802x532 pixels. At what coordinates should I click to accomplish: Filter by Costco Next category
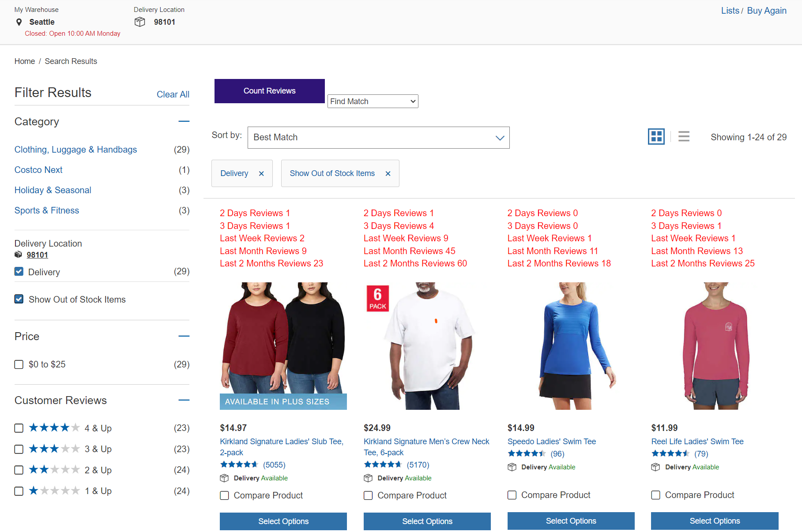(38, 170)
